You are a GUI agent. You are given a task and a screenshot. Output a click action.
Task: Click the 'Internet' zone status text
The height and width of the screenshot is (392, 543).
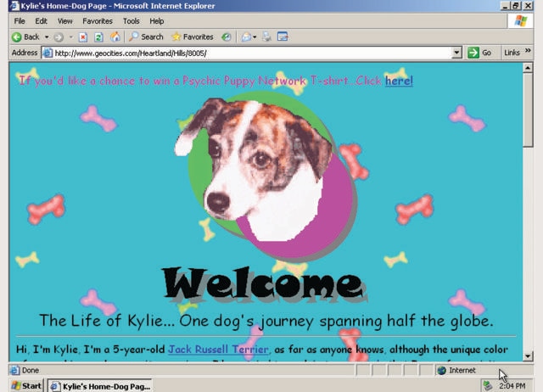pos(462,370)
